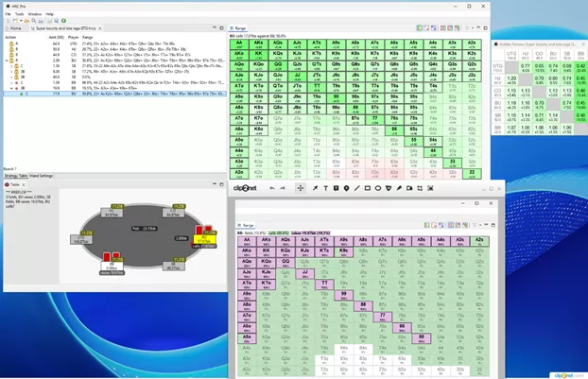Open the Tools menu
Viewport: 588px width, 379px height.
(20, 14)
